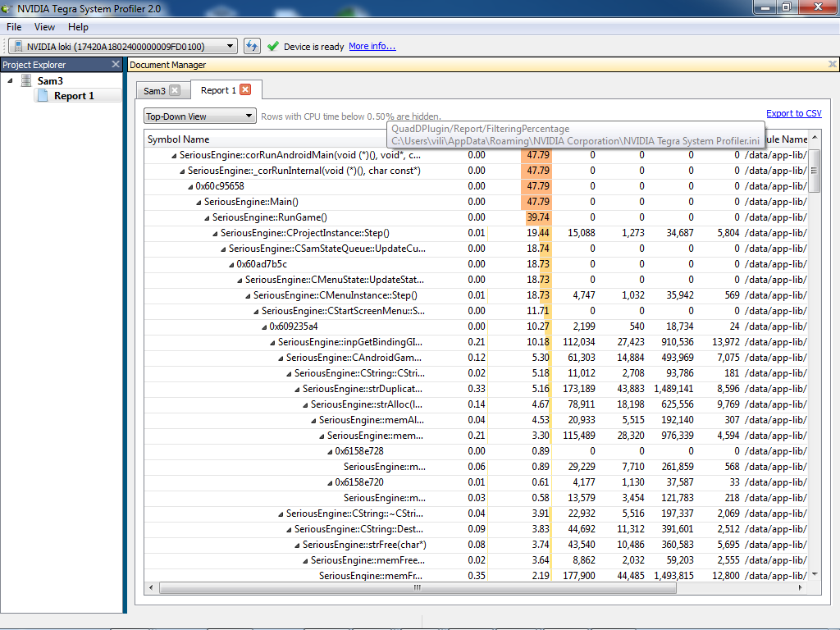The height and width of the screenshot is (630, 840).
Task: Click the 39.74 value in RunGame row
Action: (538, 217)
